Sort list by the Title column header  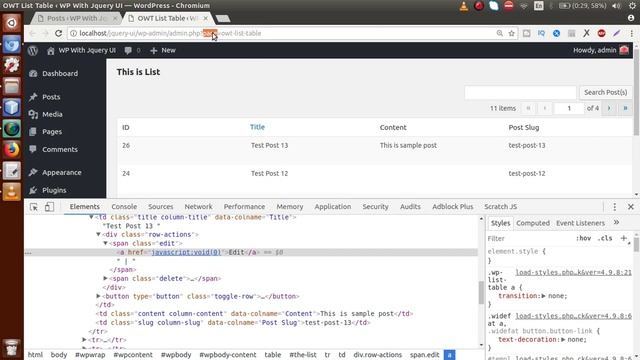pyautogui.click(x=257, y=127)
